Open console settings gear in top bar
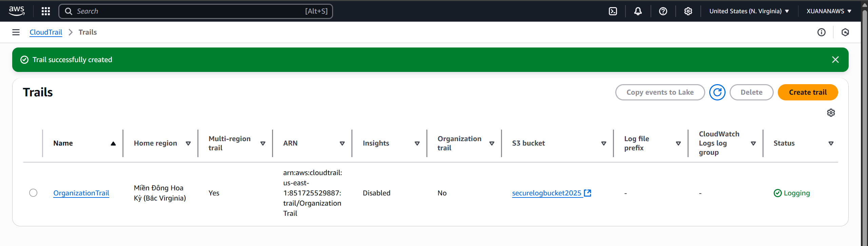This screenshot has height=246, width=868. pos(688,11)
